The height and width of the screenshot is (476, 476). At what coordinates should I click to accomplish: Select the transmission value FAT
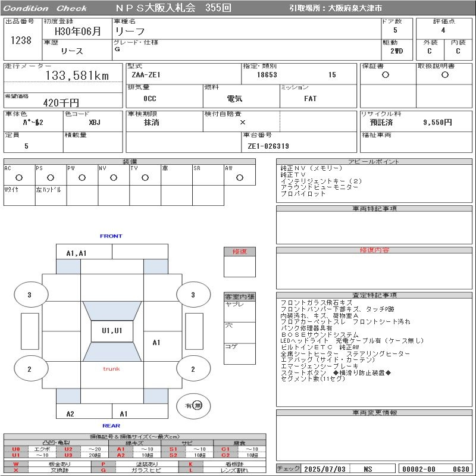pyautogui.click(x=310, y=98)
